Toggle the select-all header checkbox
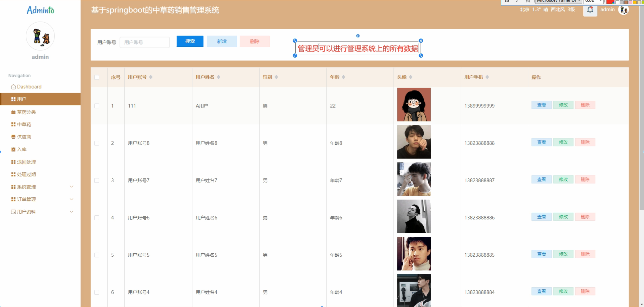 (x=97, y=77)
